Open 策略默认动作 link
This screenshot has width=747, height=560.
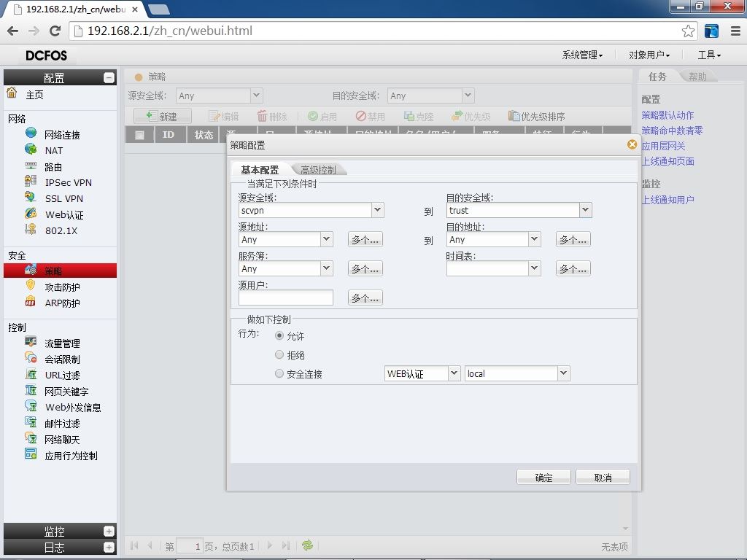coord(667,114)
